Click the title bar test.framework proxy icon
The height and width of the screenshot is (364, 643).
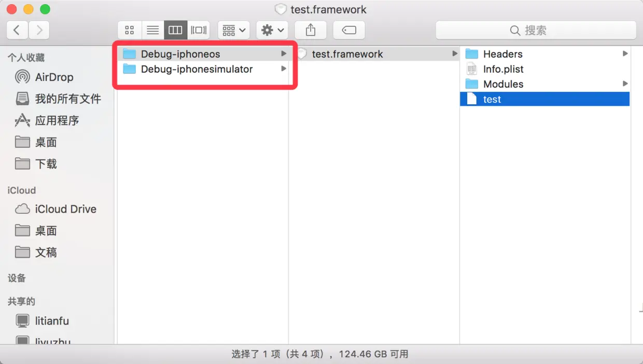click(x=281, y=9)
